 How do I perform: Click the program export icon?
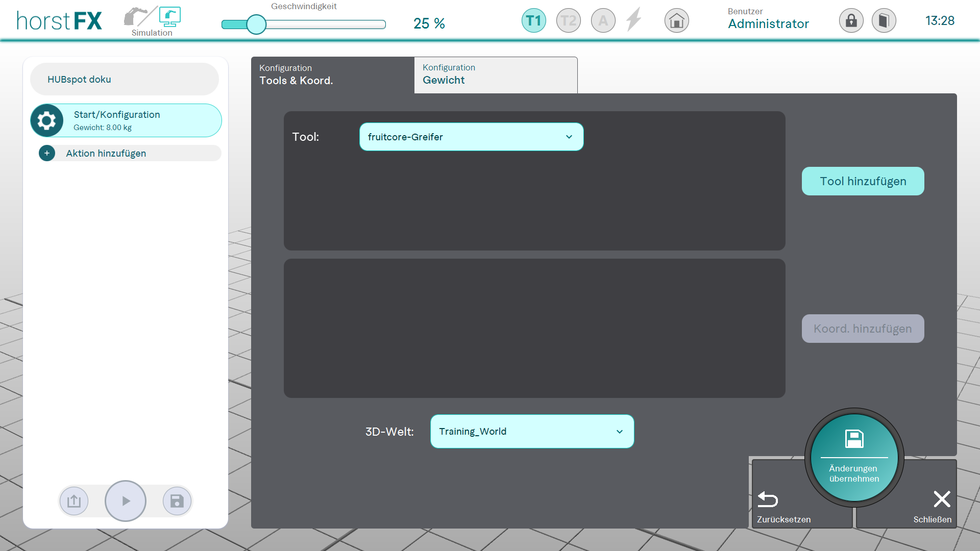[74, 501]
